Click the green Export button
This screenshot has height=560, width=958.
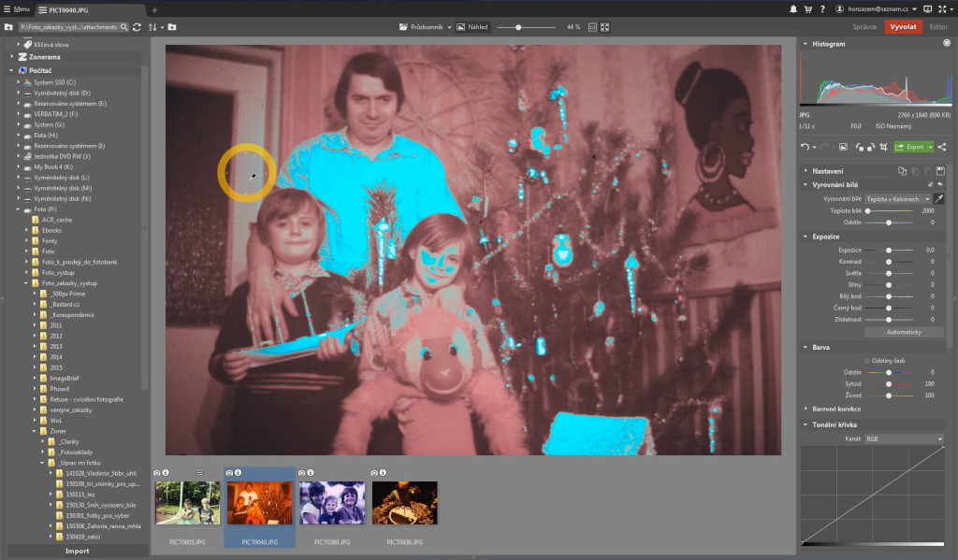pos(909,147)
